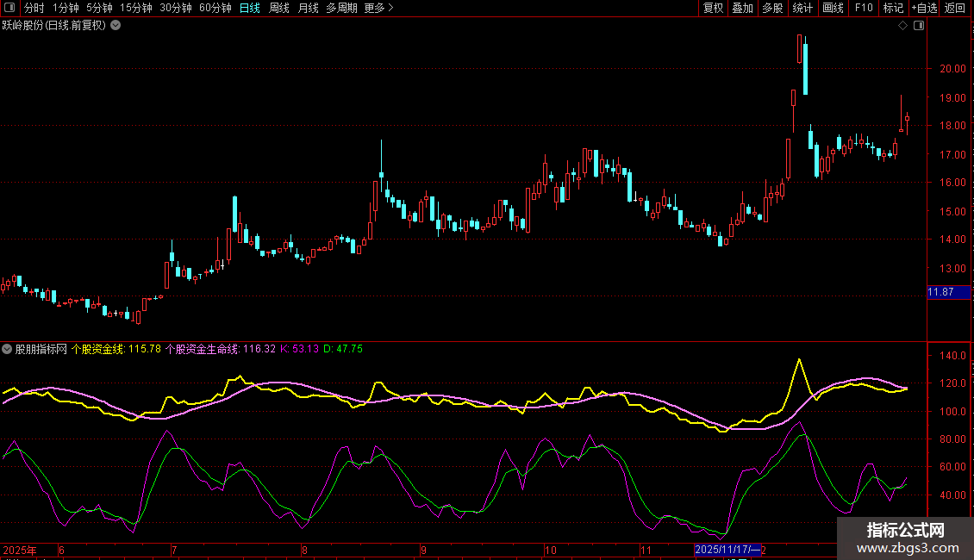Switch to 分时 intraday view
Screen dimensions: 974x560
coord(34,8)
